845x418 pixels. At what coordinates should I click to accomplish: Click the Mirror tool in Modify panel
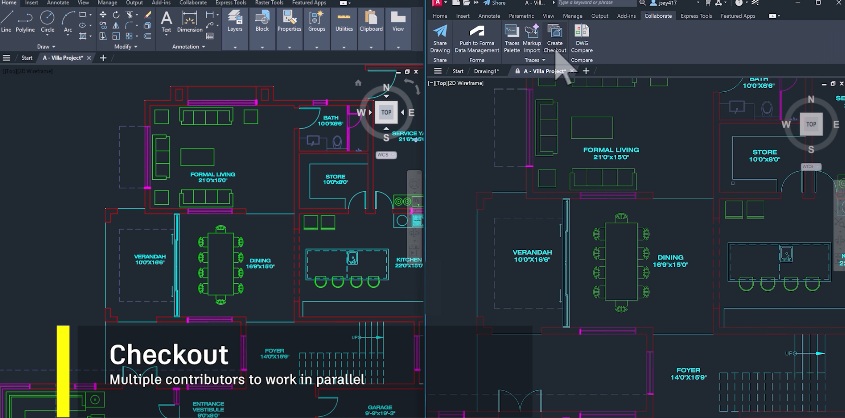[116, 25]
